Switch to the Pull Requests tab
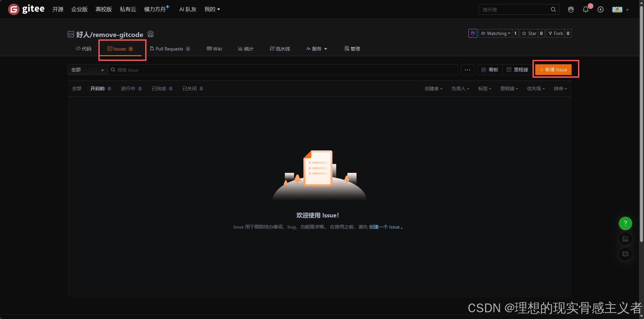The height and width of the screenshot is (319, 644). coord(170,48)
